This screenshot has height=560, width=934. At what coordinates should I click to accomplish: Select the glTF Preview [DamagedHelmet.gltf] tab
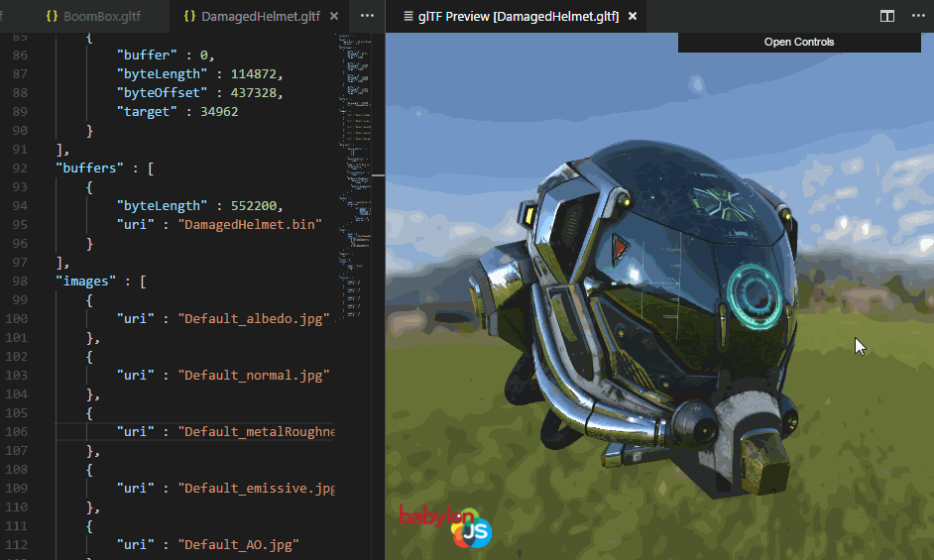point(519,16)
